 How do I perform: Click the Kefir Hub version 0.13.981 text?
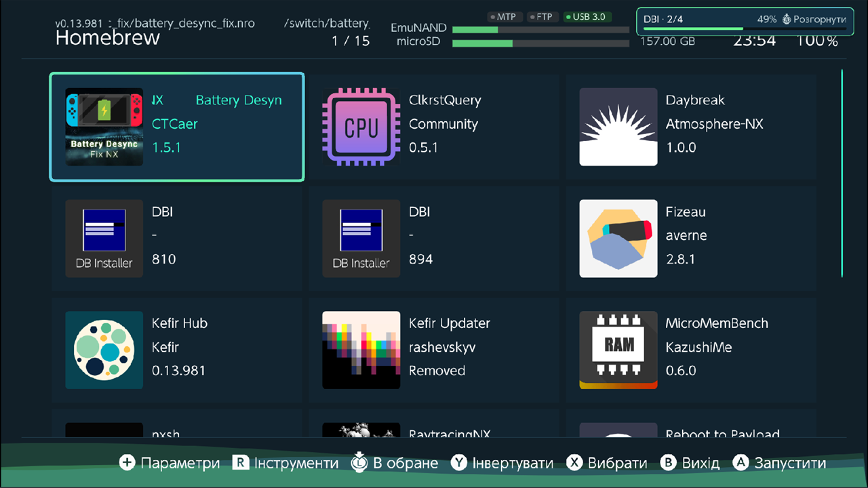(x=178, y=371)
